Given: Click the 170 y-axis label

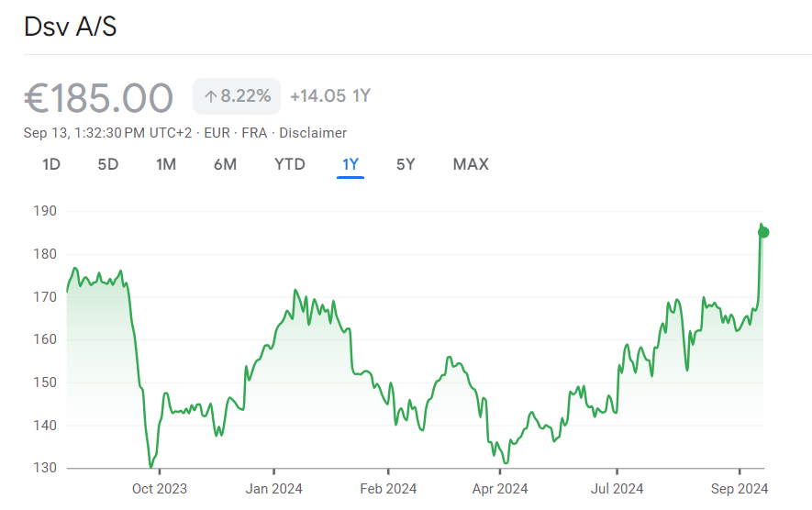Looking at the screenshot, I should (45, 297).
